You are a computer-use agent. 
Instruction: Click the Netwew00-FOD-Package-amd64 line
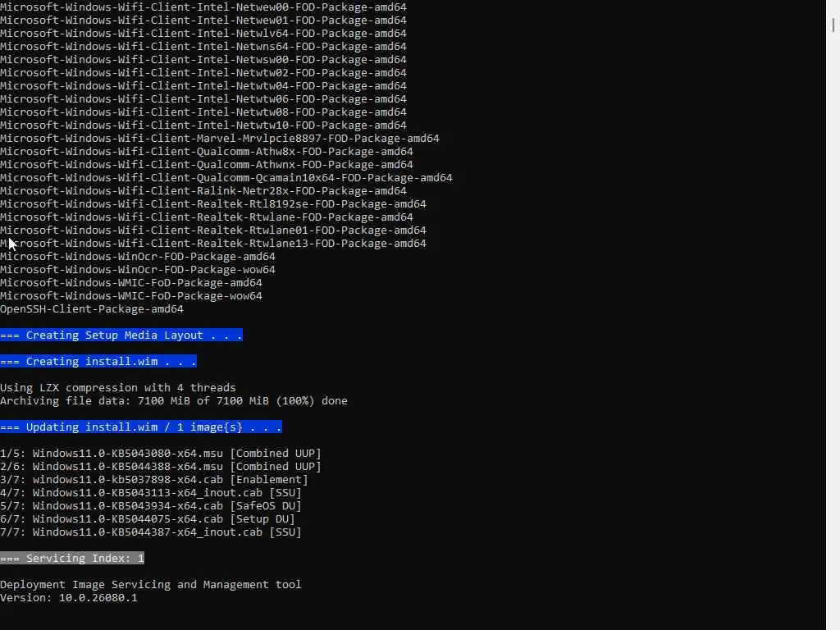click(x=203, y=7)
